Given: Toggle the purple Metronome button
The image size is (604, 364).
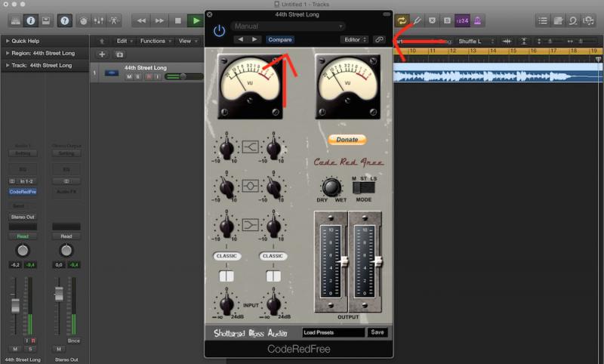Looking at the screenshot, I should [477, 20].
